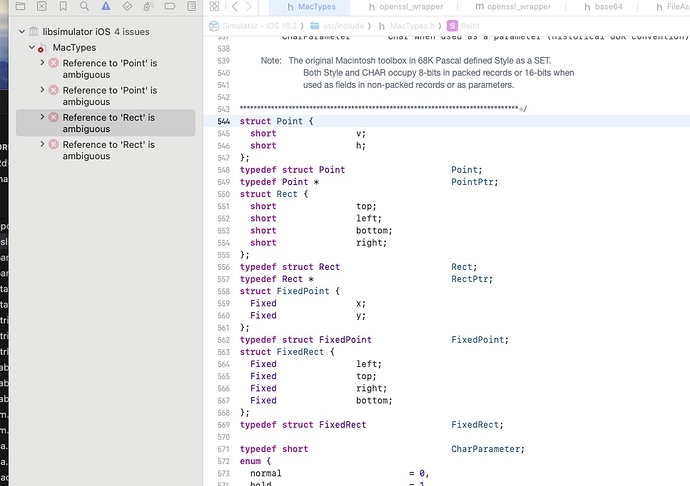The image size is (690, 486).
Task: Click 'PointPtr;' typedef name
Action: point(474,182)
